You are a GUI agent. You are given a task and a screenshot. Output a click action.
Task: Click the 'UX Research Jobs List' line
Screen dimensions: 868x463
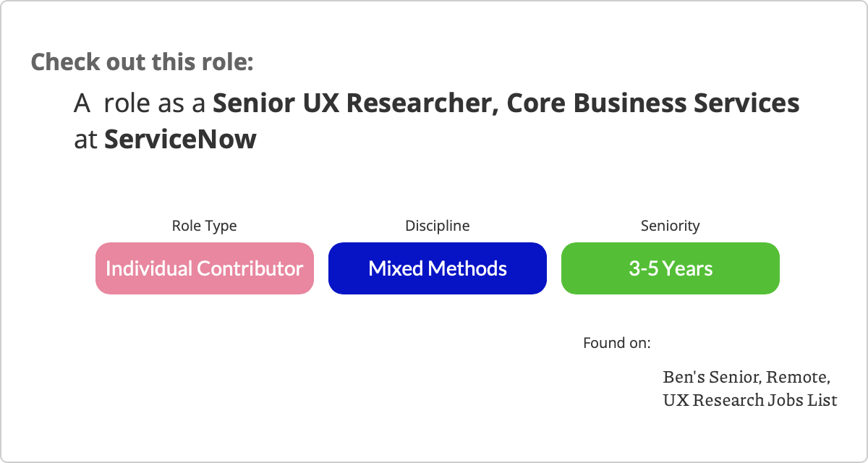pyautogui.click(x=749, y=399)
